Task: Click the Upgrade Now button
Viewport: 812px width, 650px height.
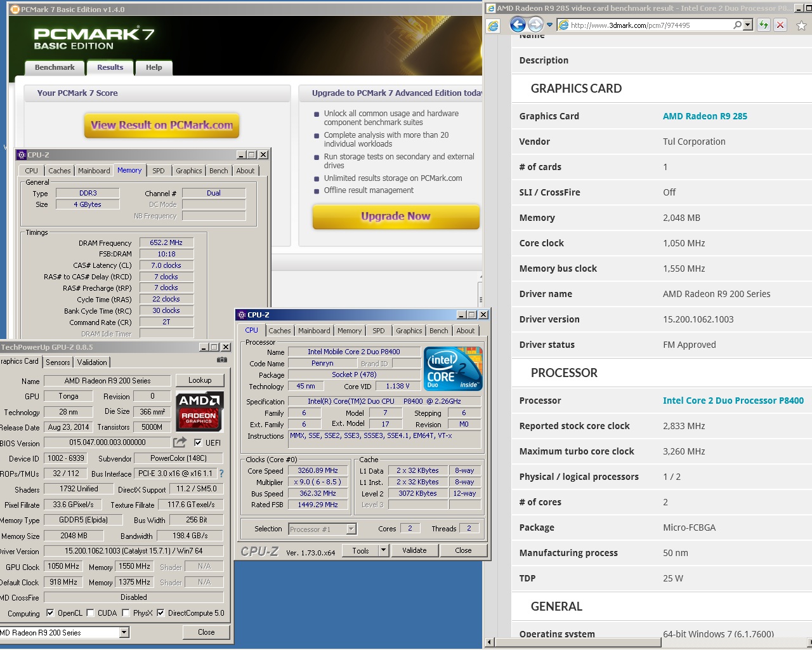Action: (396, 216)
